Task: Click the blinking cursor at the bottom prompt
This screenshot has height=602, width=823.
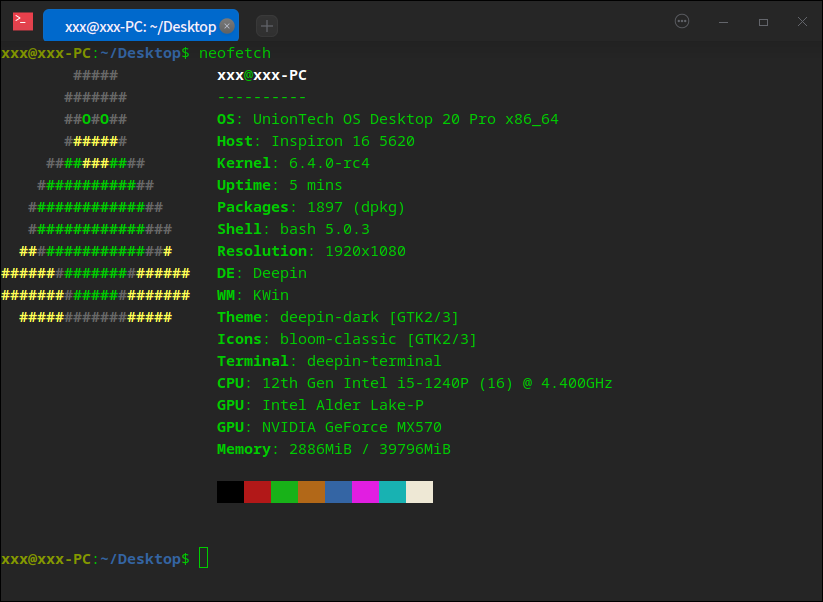Action: coord(204,558)
